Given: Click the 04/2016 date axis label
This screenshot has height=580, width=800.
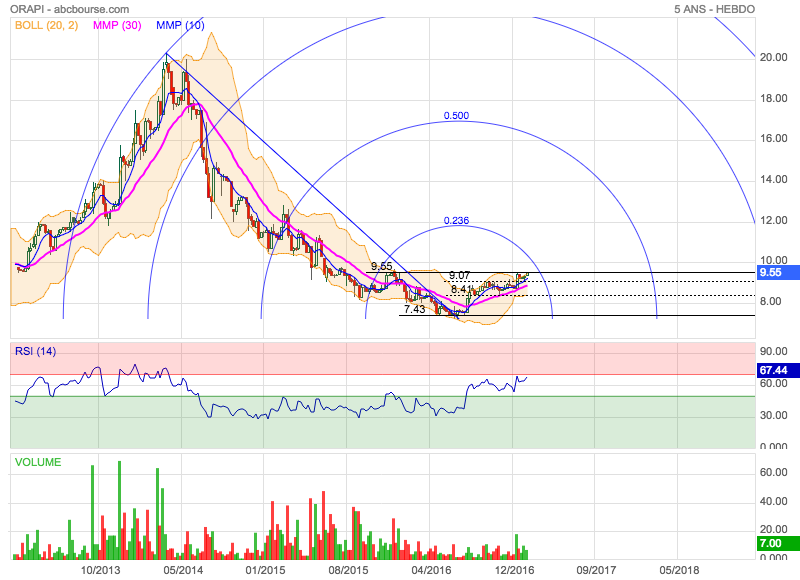Looking at the screenshot, I should 431,570.
